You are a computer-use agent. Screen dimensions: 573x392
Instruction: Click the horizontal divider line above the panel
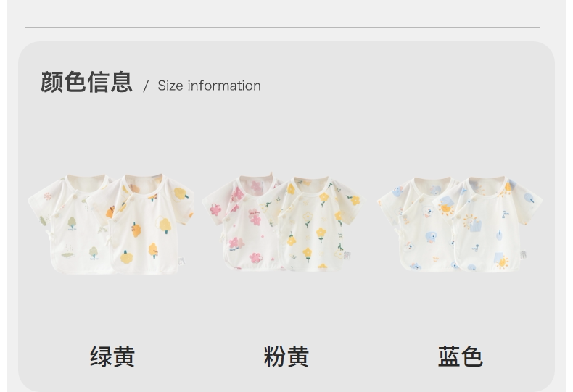[x=282, y=27]
